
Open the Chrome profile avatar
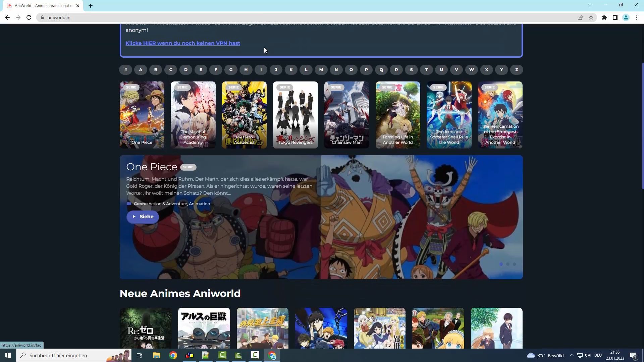click(626, 17)
